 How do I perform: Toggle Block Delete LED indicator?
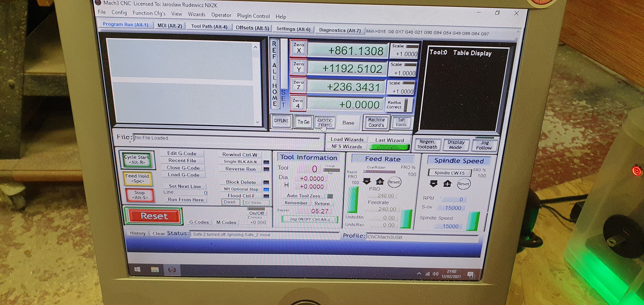coord(266,182)
